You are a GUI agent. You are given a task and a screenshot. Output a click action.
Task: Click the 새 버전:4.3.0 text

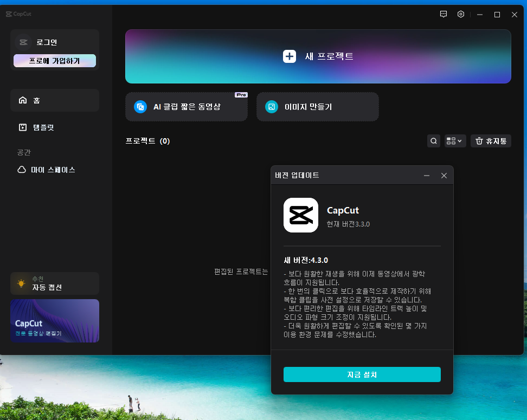tap(306, 260)
